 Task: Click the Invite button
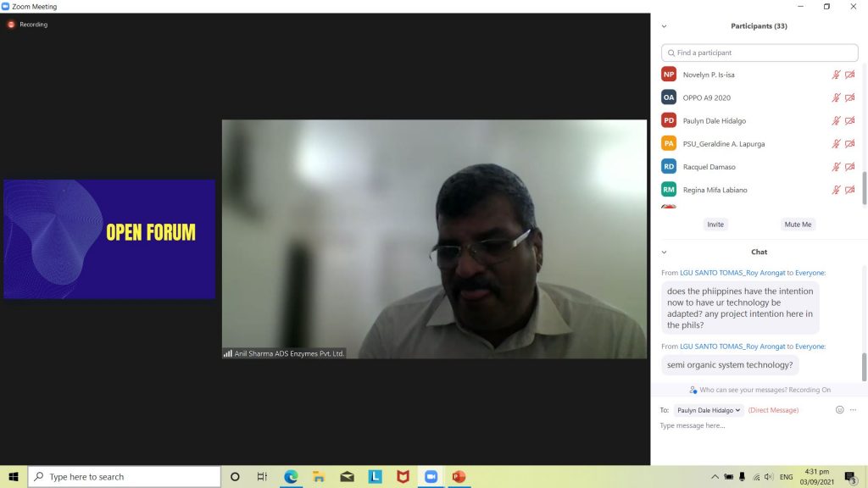click(x=715, y=224)
